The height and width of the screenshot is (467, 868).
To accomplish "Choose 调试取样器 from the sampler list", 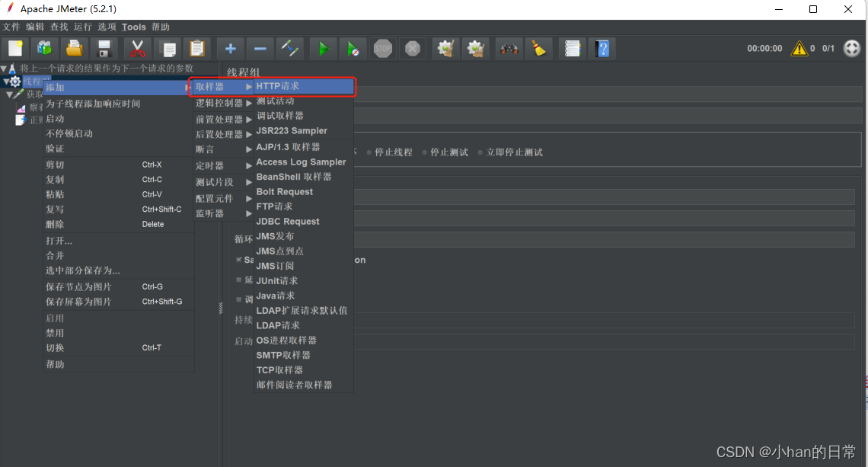I will [304, 116].
